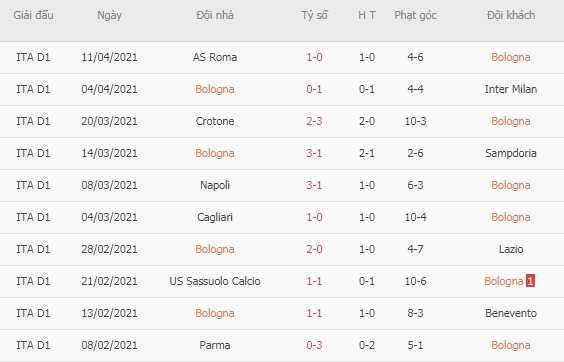Click Bologna in the 14/03/2021 row
The image size is (564, 362).
215,153
